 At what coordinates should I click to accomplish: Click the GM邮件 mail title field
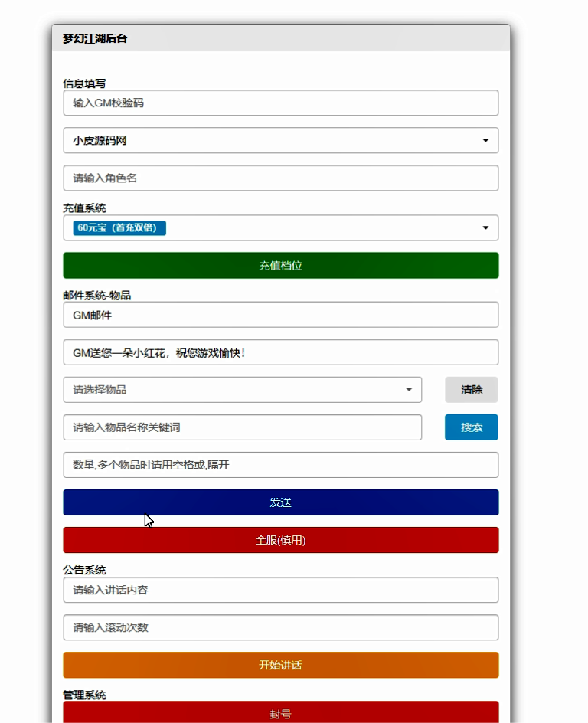pos(281,315)
